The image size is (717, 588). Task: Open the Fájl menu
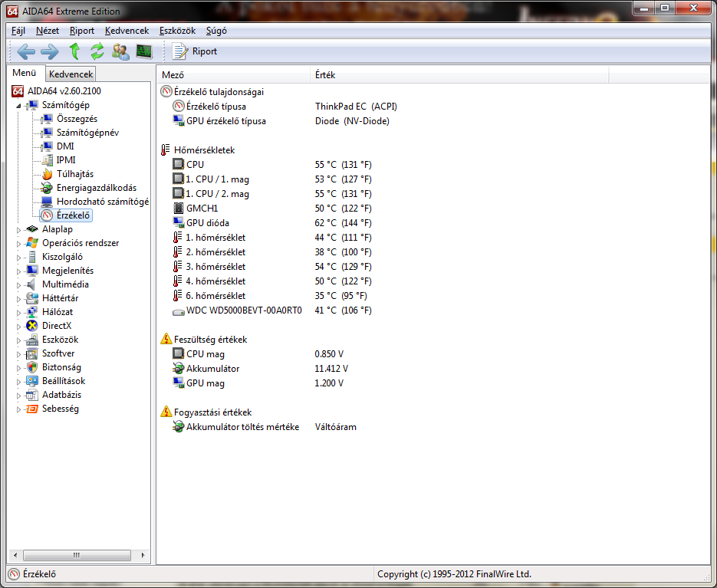pos(18,31)
